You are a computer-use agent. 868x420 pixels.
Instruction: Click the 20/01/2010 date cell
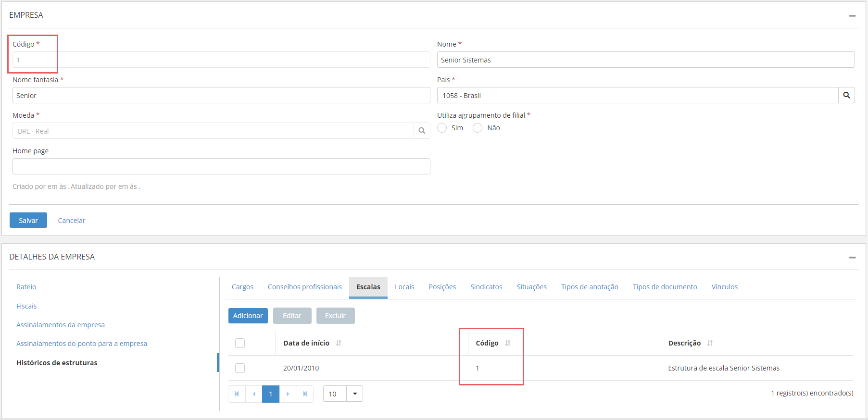click(x=301, y=368)
